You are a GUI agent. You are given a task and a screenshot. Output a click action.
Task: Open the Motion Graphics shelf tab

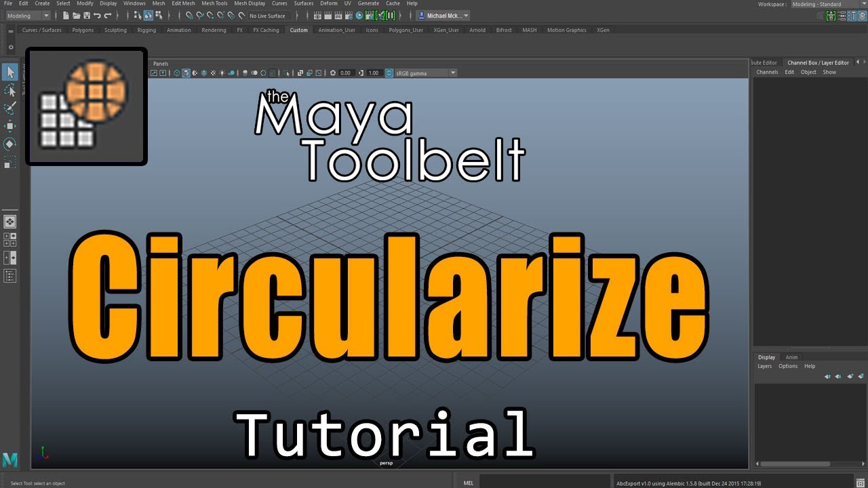567,30
